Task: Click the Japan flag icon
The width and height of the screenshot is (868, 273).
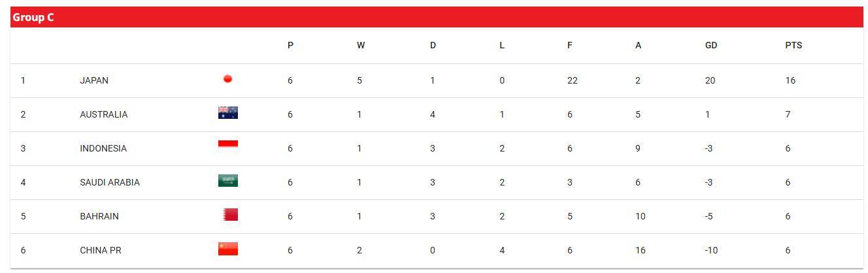Action: click(228, 79)
